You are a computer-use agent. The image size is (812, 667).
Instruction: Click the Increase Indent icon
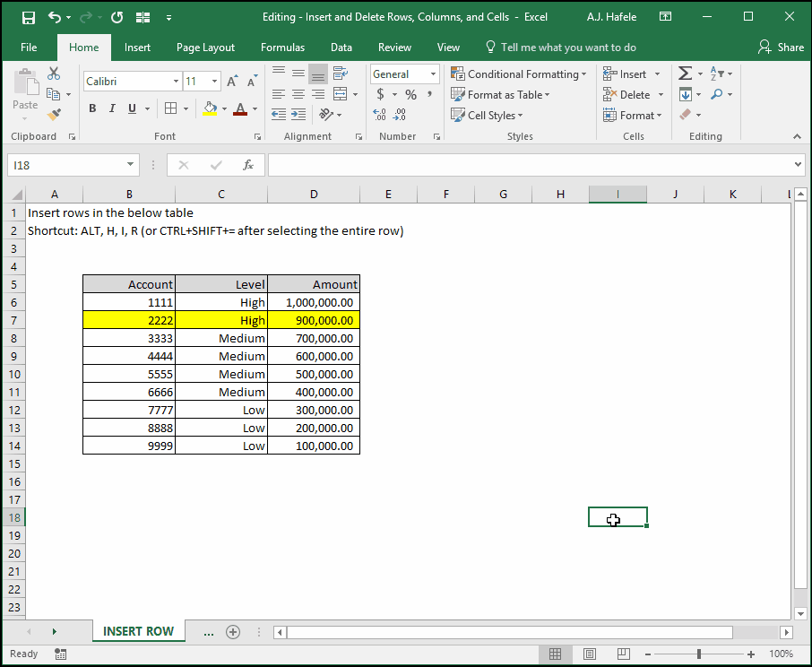298,115
